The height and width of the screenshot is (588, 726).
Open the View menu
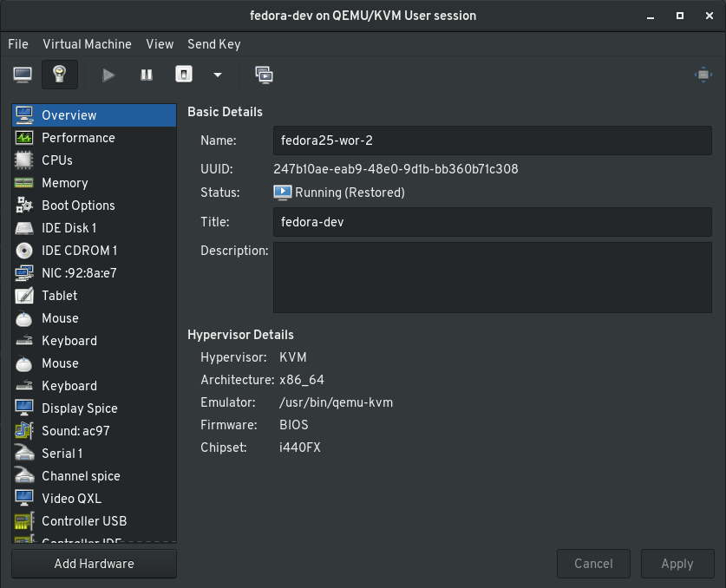point(160,44)
